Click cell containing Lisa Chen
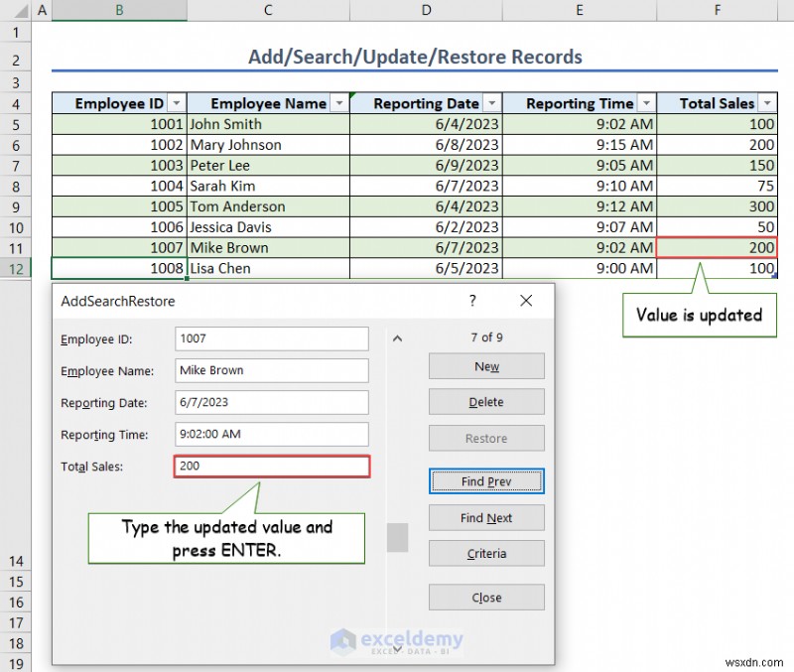This screenshot has height=672, width=794. [x=268, y=268]
